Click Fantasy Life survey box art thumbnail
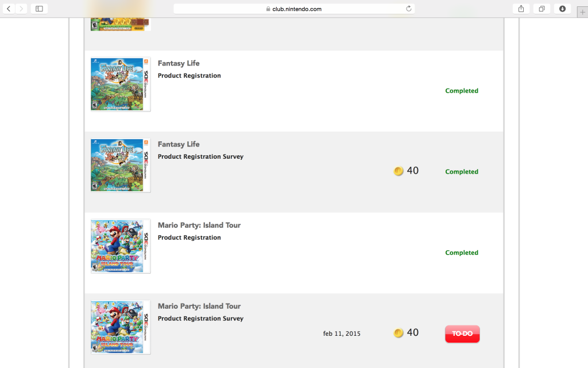 click(x=121, y=165)
